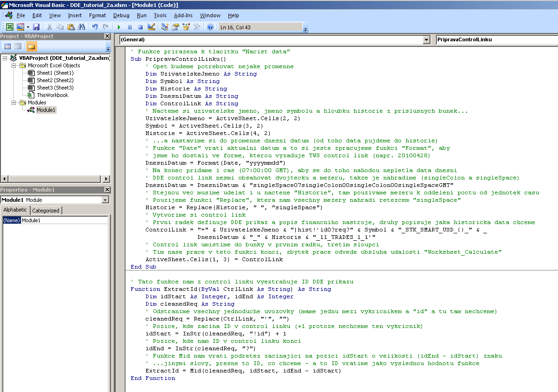Toggle Folders view in Project panel
This screenshot has width=558, height=392.
31,46
